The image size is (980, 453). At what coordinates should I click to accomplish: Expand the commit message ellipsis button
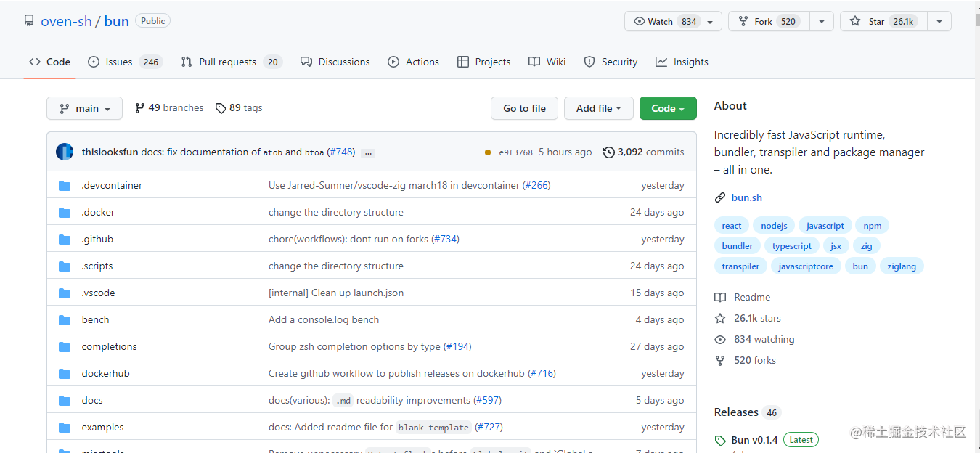click(x=368, y=153)
